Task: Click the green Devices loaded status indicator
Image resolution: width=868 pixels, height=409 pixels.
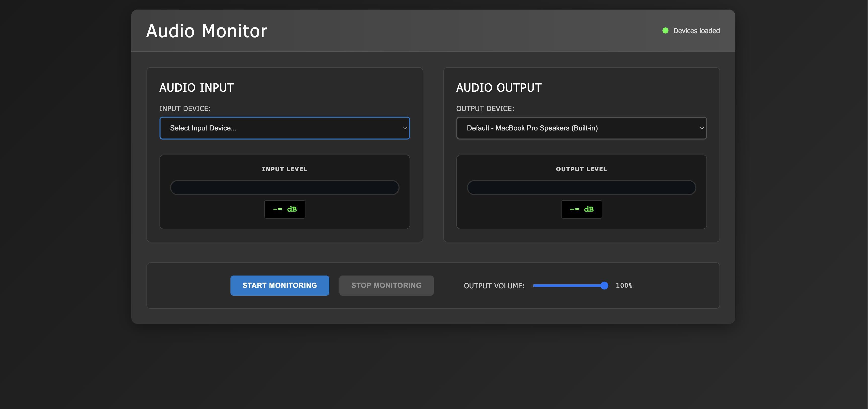Action: click(665, 30)
